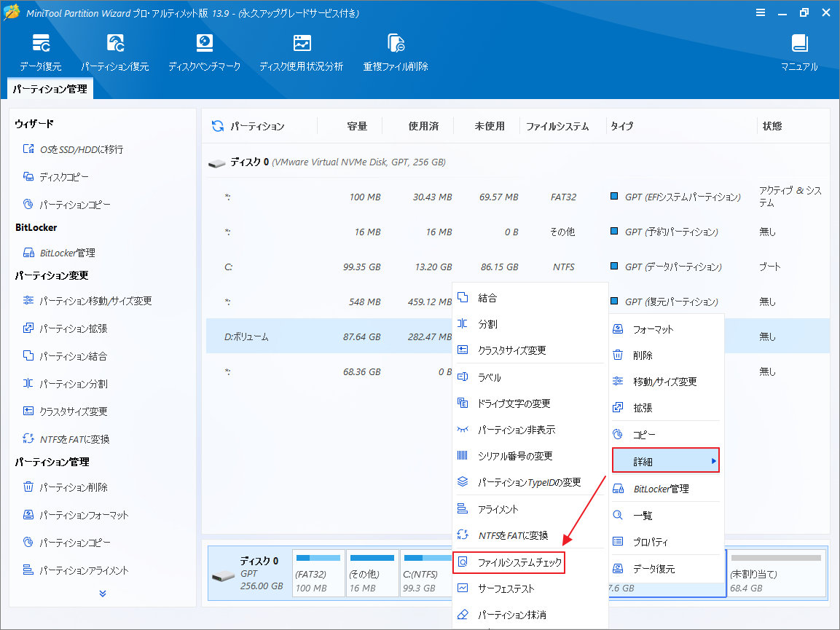
Task: Select ドライブ文字の変更 in the submenu
Action: point(530,403)
